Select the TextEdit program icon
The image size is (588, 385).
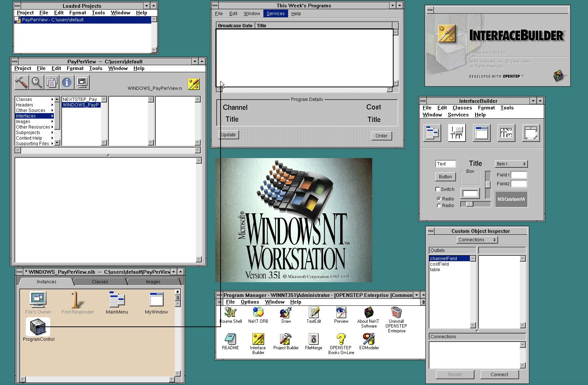pyautogui.click(x=314, y=312)
